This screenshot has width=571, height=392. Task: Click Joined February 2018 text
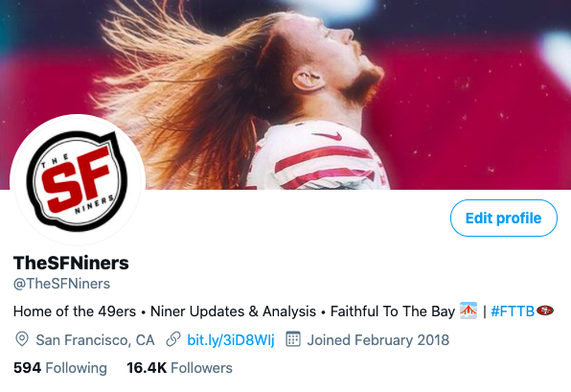[378, 340]
